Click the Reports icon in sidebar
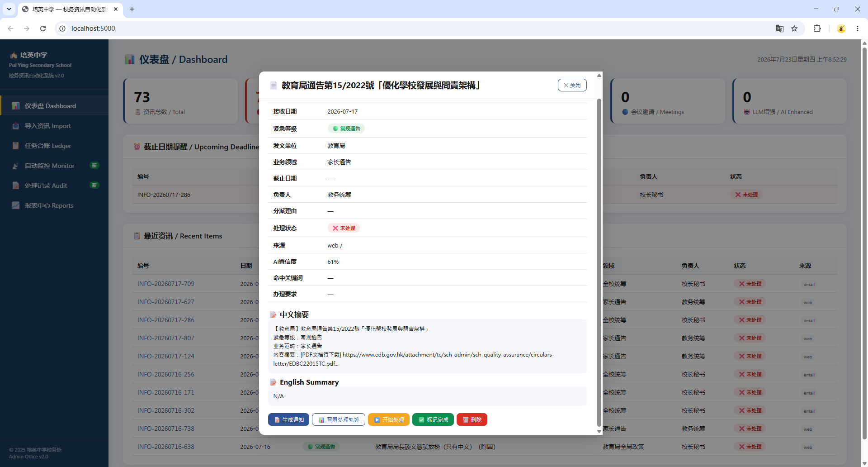Image resolution: width=868 pixels, height=467 pixels. 16,205
